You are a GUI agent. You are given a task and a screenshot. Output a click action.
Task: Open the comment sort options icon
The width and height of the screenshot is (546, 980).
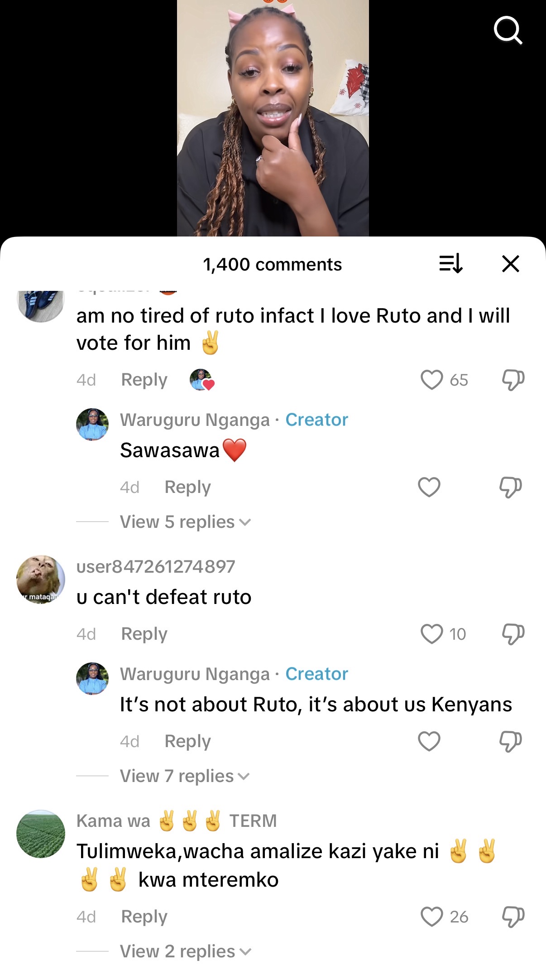(450, 263)
